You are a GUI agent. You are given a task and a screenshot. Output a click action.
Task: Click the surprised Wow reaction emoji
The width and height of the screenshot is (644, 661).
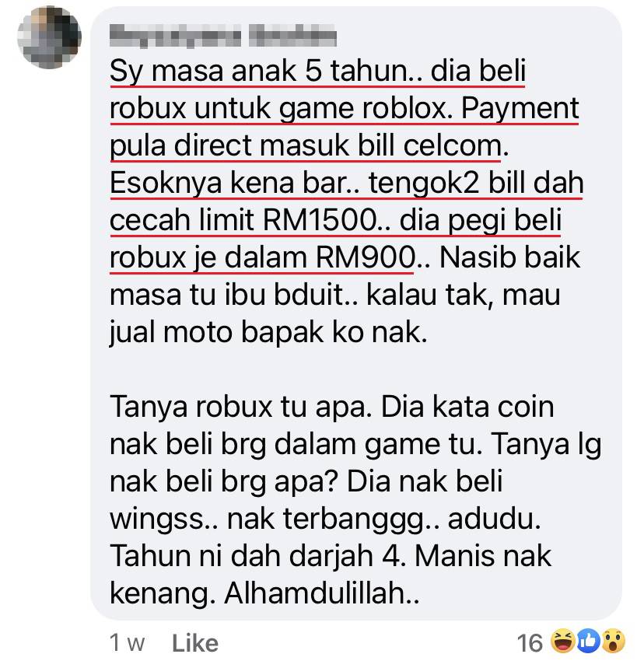tap(613, 641)
